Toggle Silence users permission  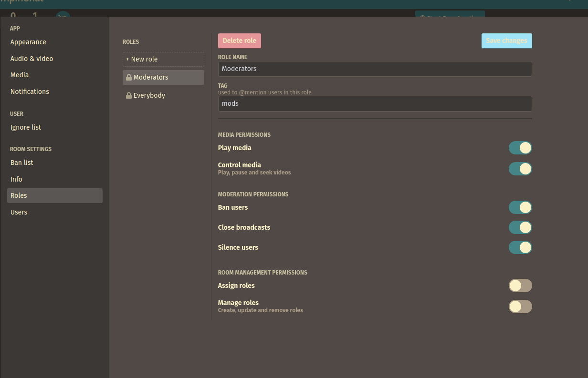(520, 247)
